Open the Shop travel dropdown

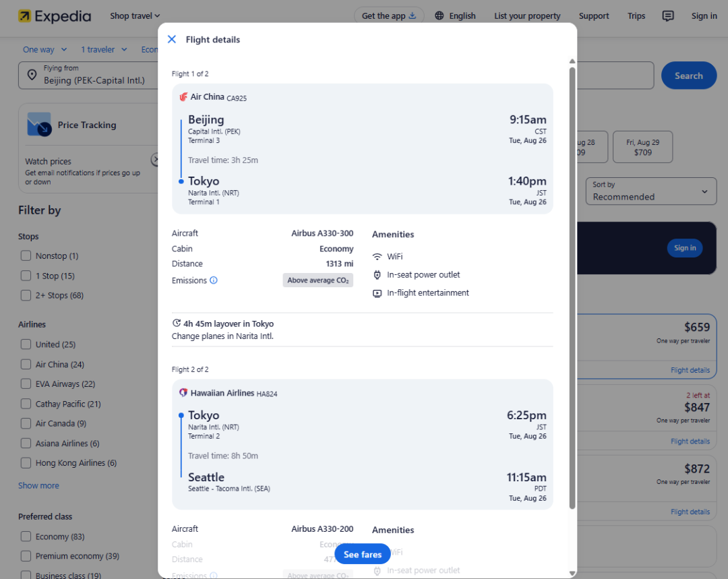point(135,16)
